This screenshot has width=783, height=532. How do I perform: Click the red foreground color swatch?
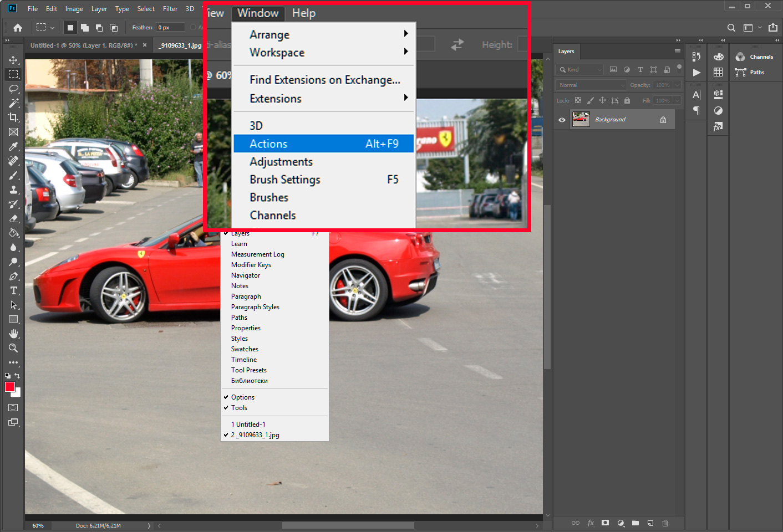[x=9, y=387]
